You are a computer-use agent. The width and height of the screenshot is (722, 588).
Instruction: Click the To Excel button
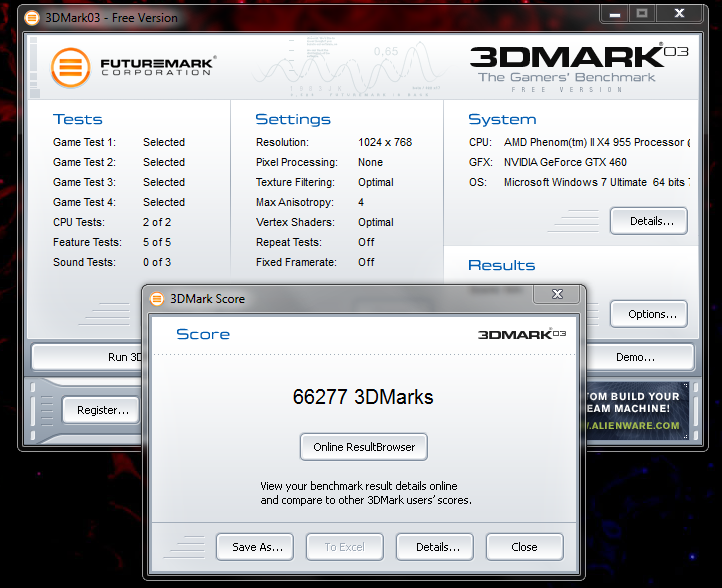[x=344, y=547]
